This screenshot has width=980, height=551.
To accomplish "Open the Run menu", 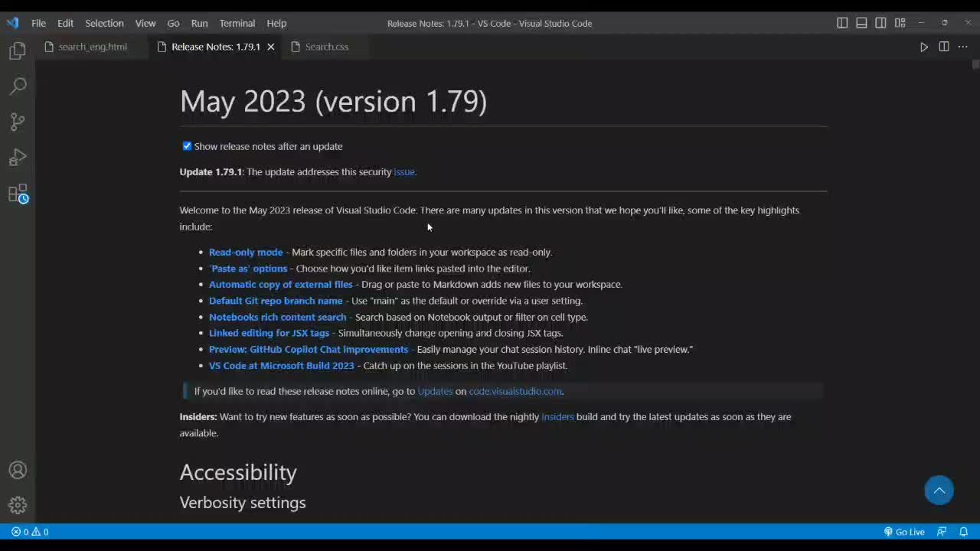I will point(199,23).
